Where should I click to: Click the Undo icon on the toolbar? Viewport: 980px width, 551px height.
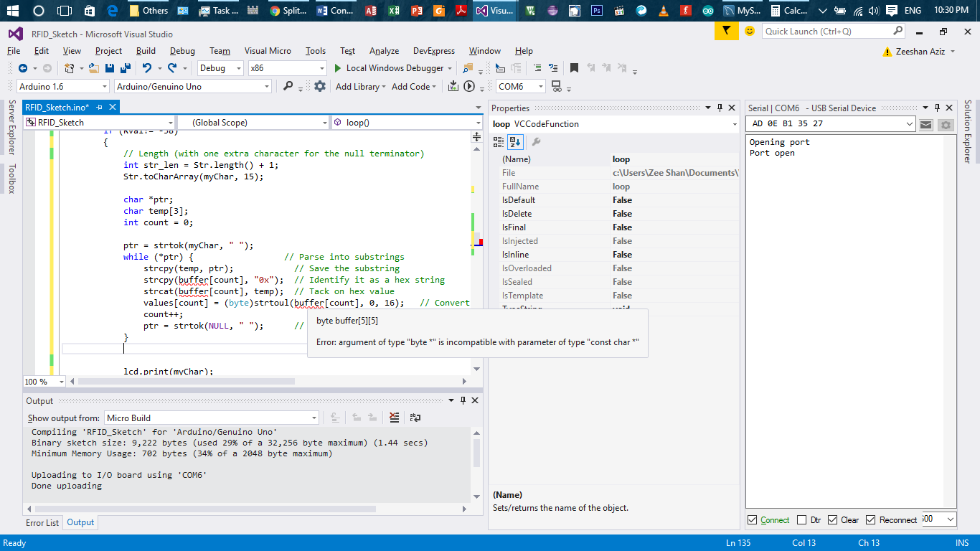coord(147,67)
